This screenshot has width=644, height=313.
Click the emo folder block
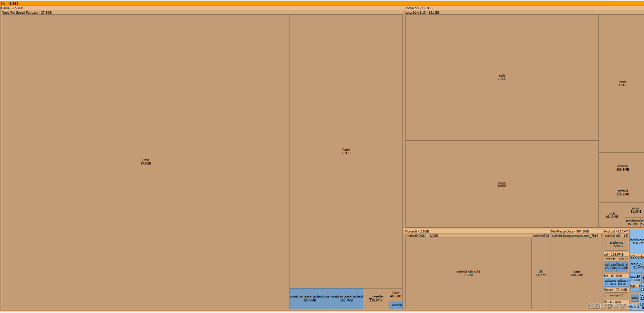(634, 298)
